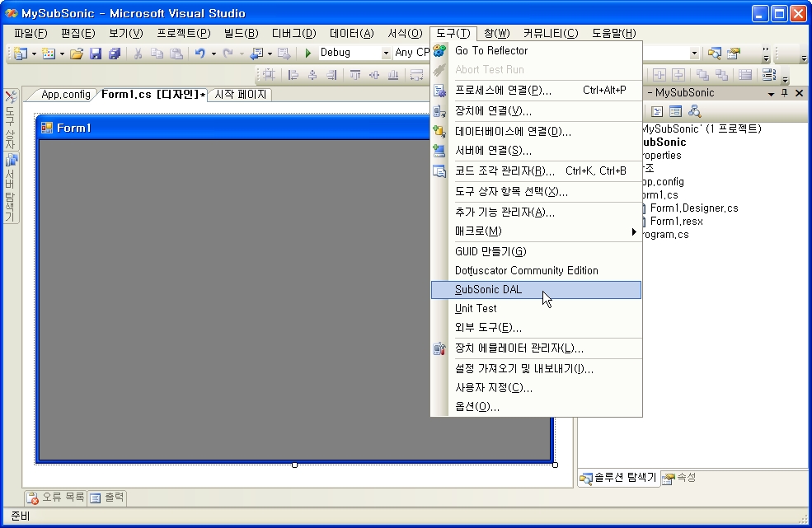Screen dimensions: 812x528
Task: Click the View Code icon in Solution Explorer
Action: pyautogui.click(x=657, y=111)
